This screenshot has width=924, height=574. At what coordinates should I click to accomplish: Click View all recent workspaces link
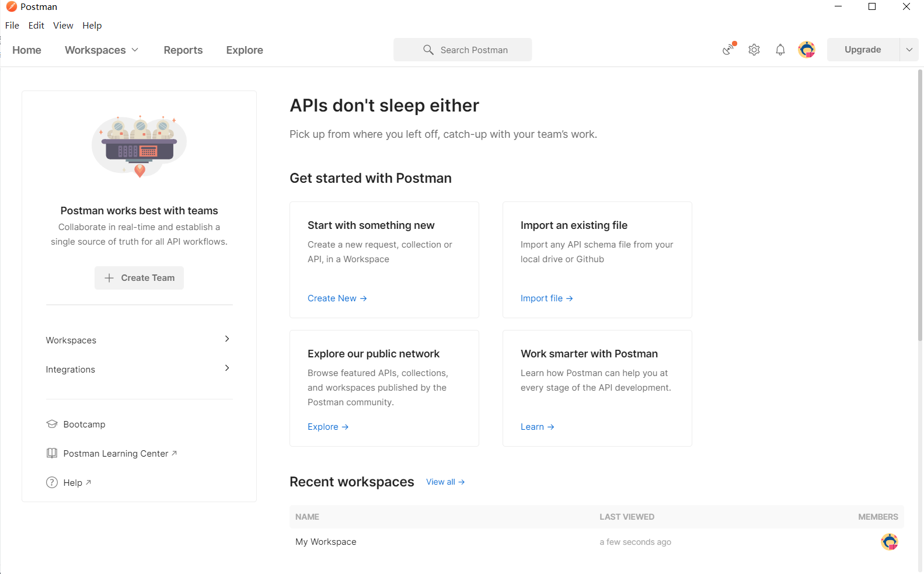tap(445, 482)
